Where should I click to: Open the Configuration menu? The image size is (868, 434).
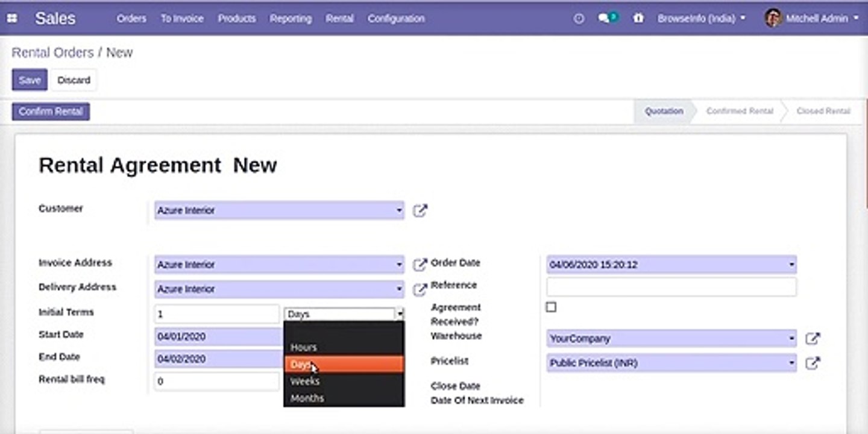(x=396, y=19)
